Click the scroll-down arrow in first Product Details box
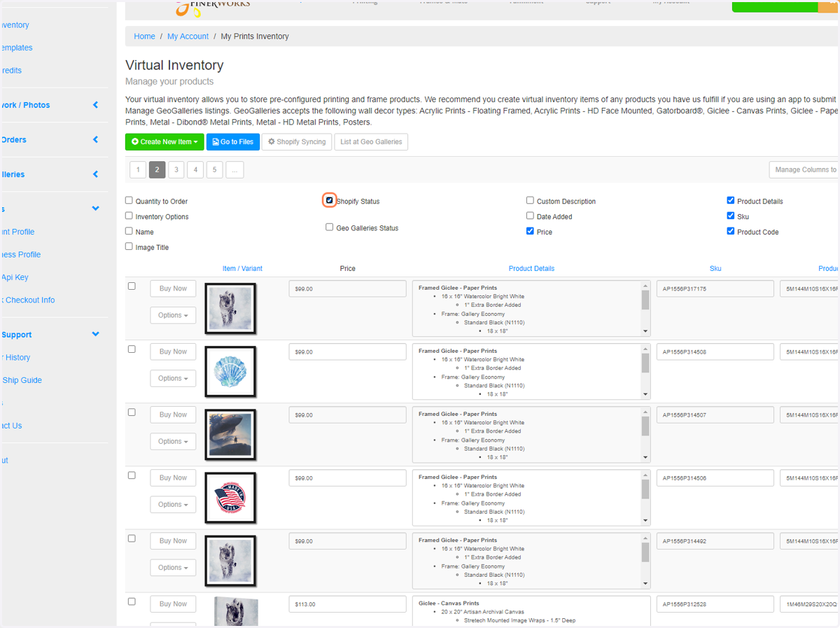This screenshot has height=628, width=840. coord(645,331)
